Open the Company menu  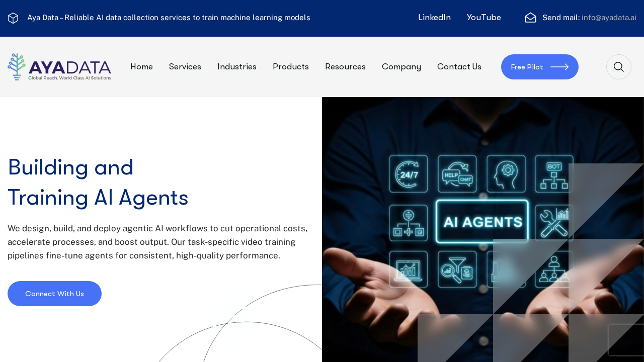coord(401,67)
